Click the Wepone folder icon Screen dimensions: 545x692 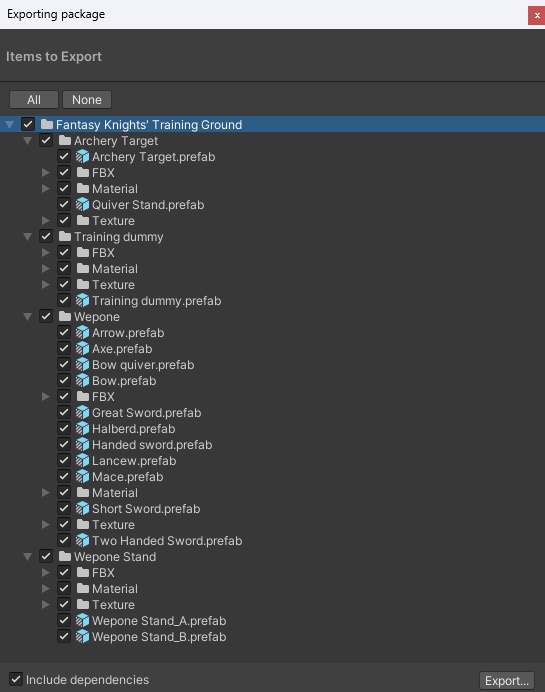coord(65,316)
